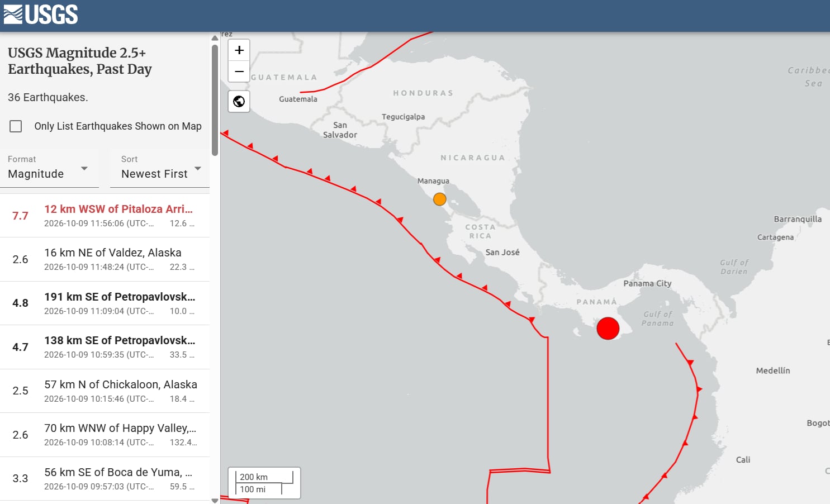Click the San José map label
The height and width of the screenshot is (504, 830).
click(x=502, y=252)
